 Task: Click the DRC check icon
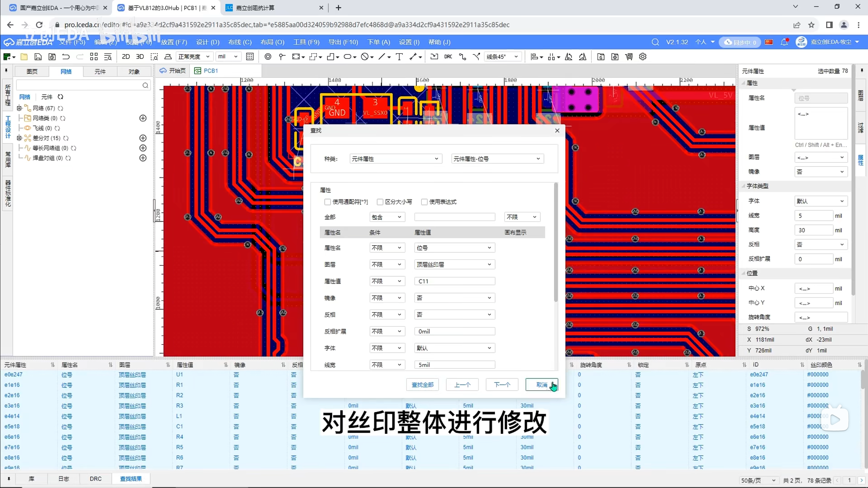[448, 57]
